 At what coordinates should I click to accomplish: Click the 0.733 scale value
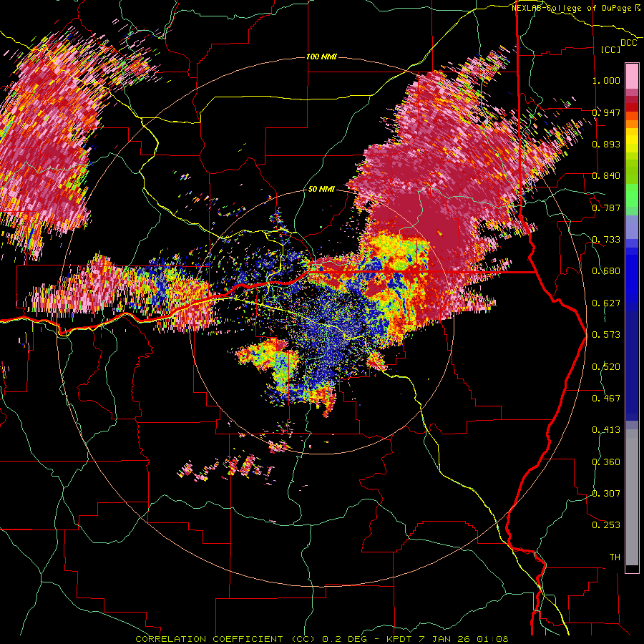pos(606,240)
